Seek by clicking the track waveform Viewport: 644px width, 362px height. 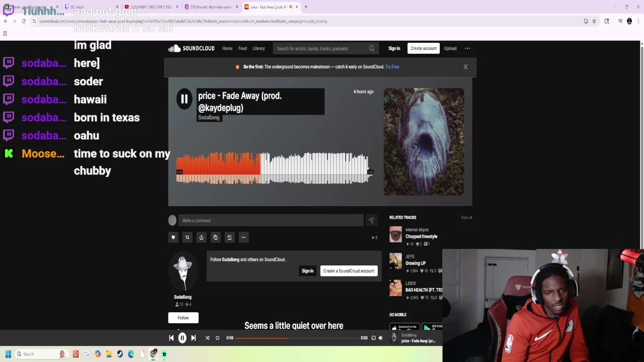click(275, 168)
